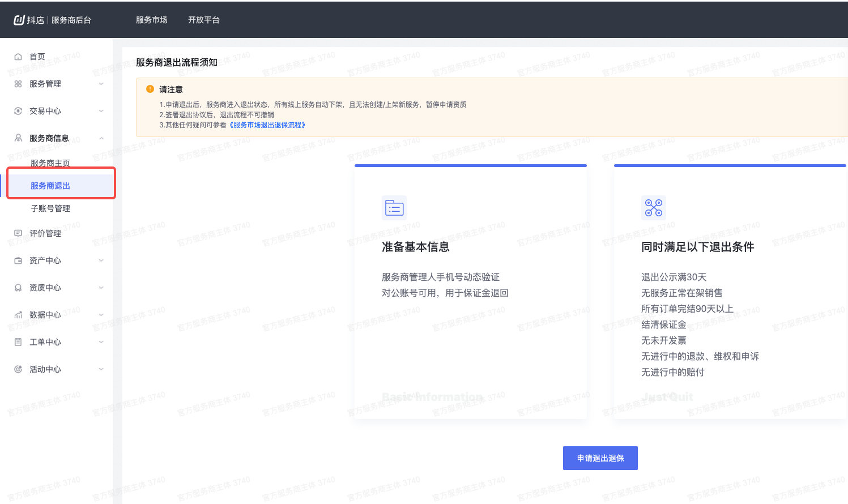The width and height of the screenshot is (848, 504).
Task: Click the 申请退出退保 button
Action: [x=600, y=458]
